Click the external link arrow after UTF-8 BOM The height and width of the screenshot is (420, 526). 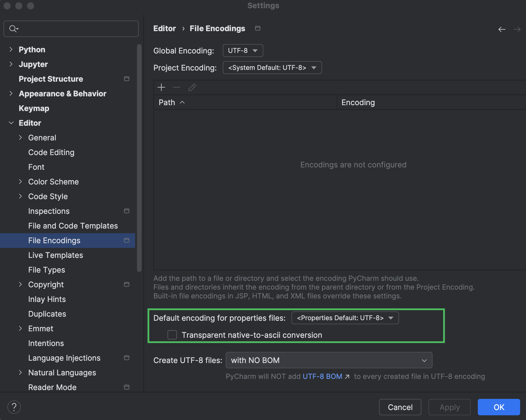pos(347,377)
